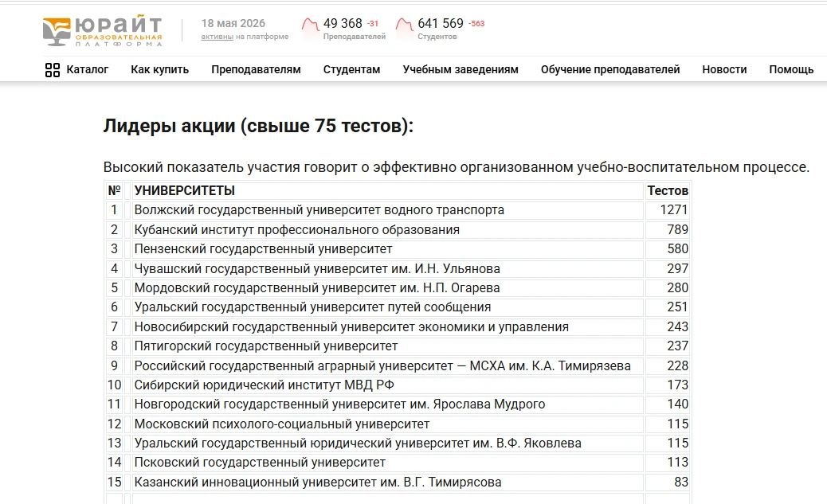
Task: Click the Тестов column header
Action: (x=668, y=190)
